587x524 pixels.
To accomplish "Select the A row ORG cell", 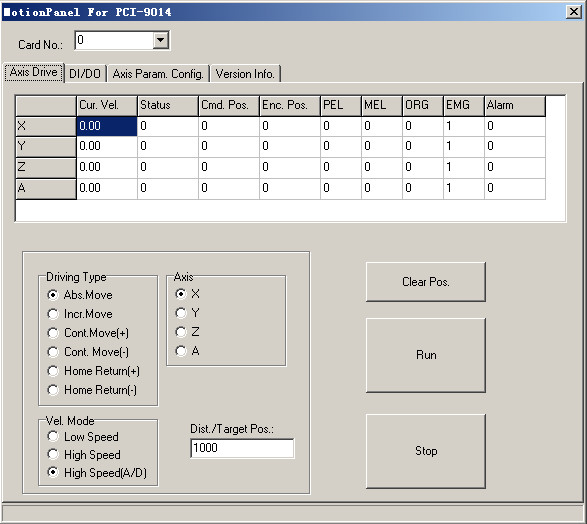I will coord(423,189).
